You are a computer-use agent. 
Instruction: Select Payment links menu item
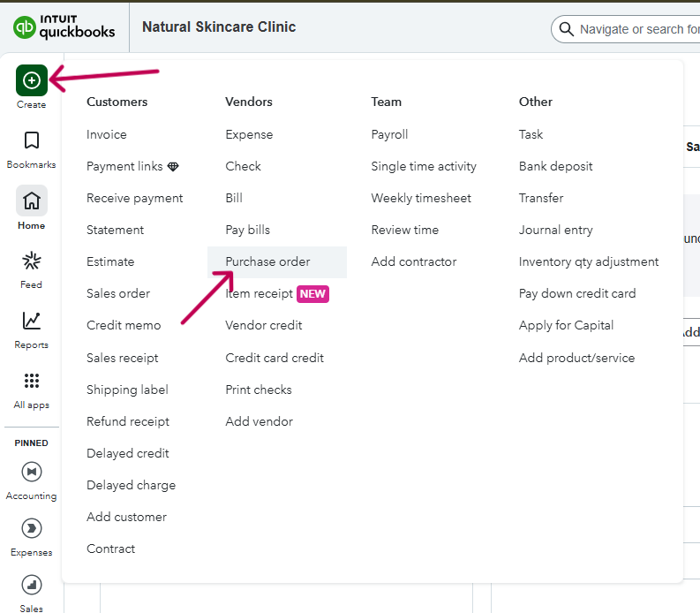tap(124, 166)
